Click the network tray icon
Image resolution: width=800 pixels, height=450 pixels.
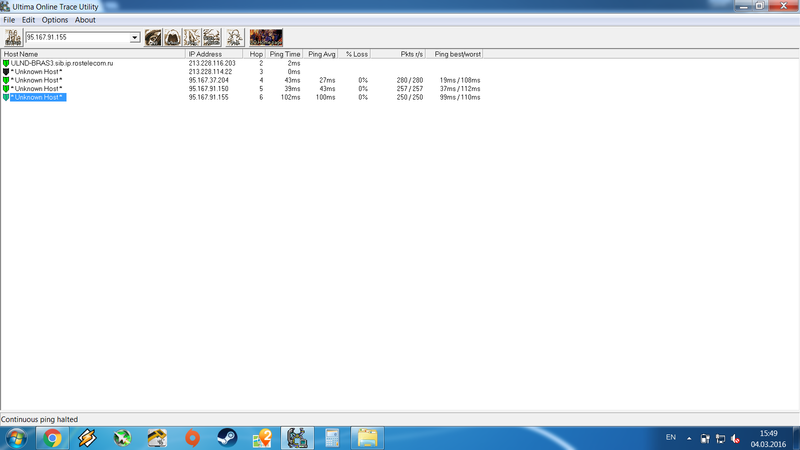tap(720, 438)
